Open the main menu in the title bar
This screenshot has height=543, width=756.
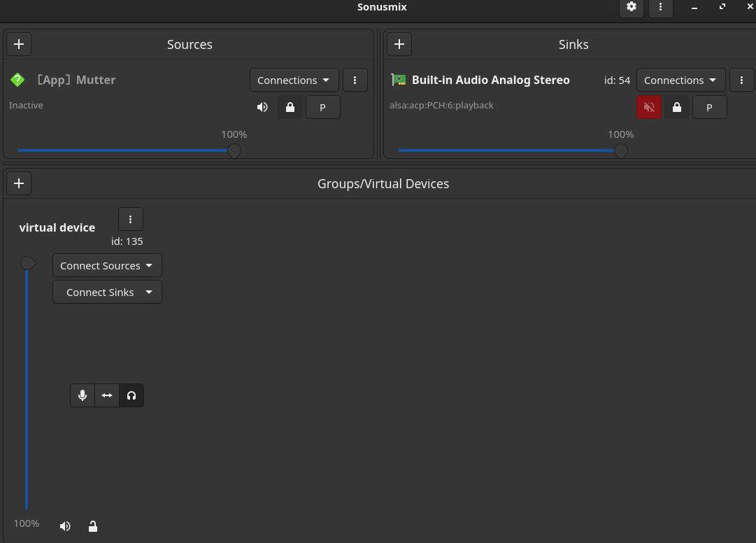660,7
